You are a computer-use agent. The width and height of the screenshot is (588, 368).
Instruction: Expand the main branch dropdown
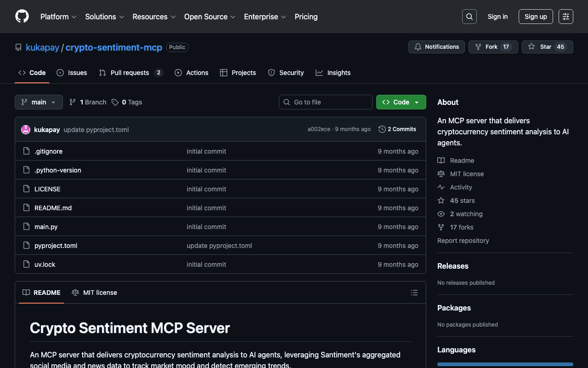coord(39,102)
